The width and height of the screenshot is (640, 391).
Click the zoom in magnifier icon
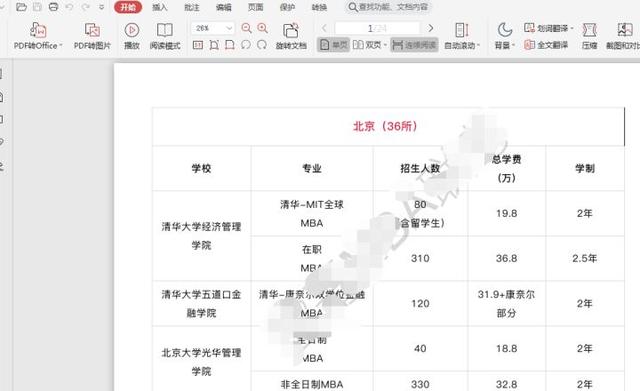tap(262, 28)
